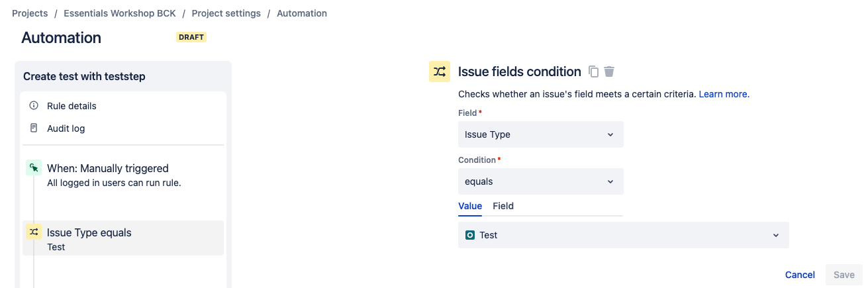
Task: Delete the condition with the trash icon
Action: pyautogui.click(x=610, y=72)
